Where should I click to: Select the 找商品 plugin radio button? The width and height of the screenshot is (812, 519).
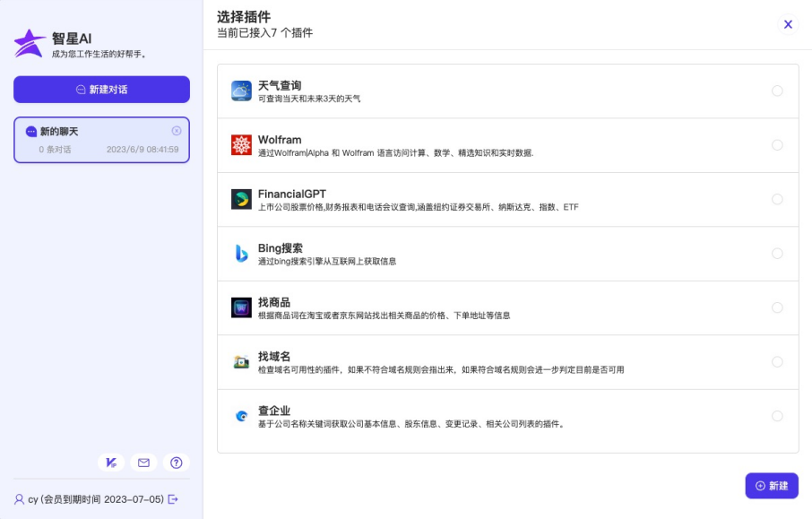pyautogui.click(x=777, y=307)
